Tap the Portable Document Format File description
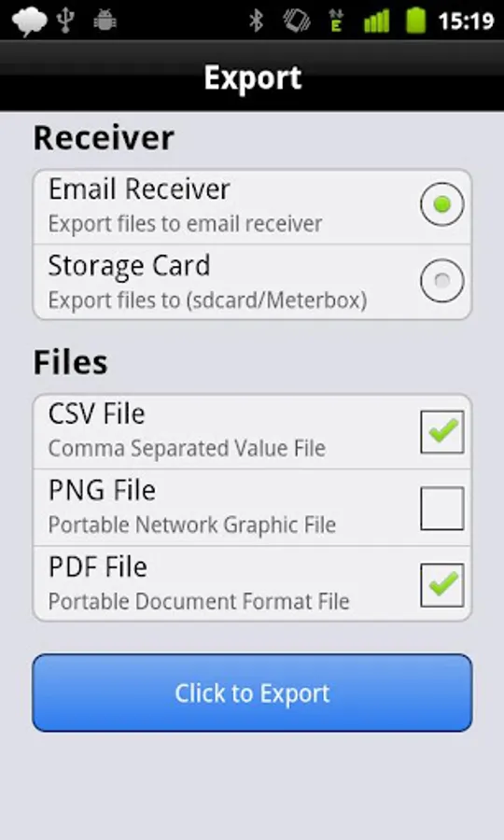 tap(199, 601)
